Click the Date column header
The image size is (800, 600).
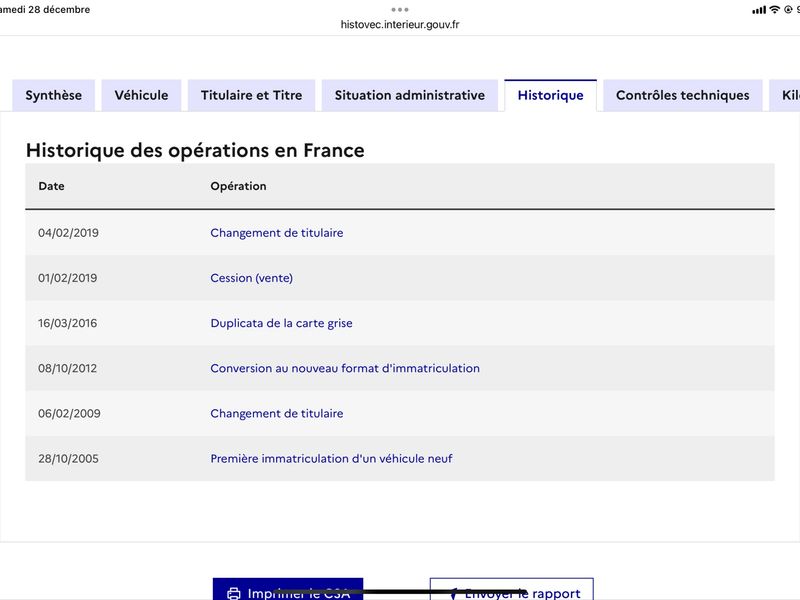pos(52,186)
